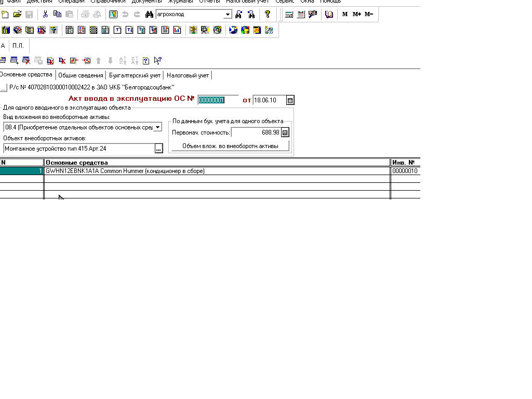Screen dimensions: 532x399
Task: Click the M+ memory add button
Action: coord(357,14)
